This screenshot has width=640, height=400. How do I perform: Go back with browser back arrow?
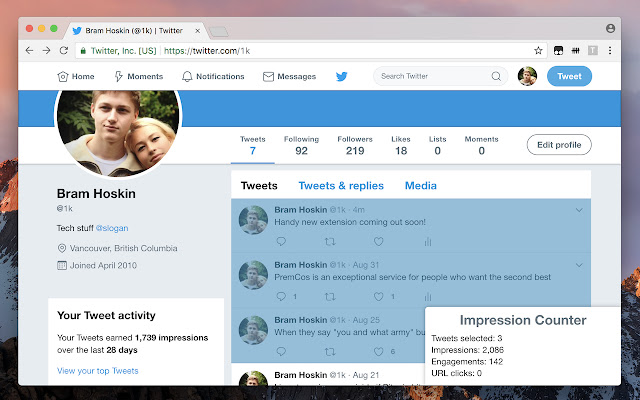click(29, 50)
